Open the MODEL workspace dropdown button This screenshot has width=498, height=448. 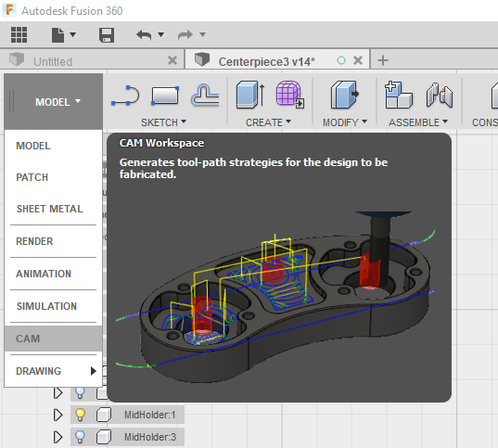(x=54, y=102)
